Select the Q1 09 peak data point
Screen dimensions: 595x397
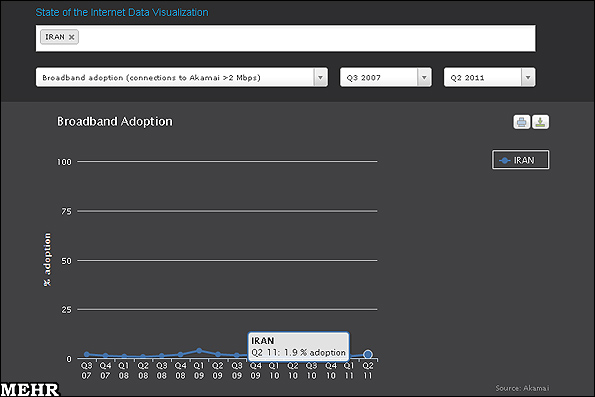(x=199, y=351)
